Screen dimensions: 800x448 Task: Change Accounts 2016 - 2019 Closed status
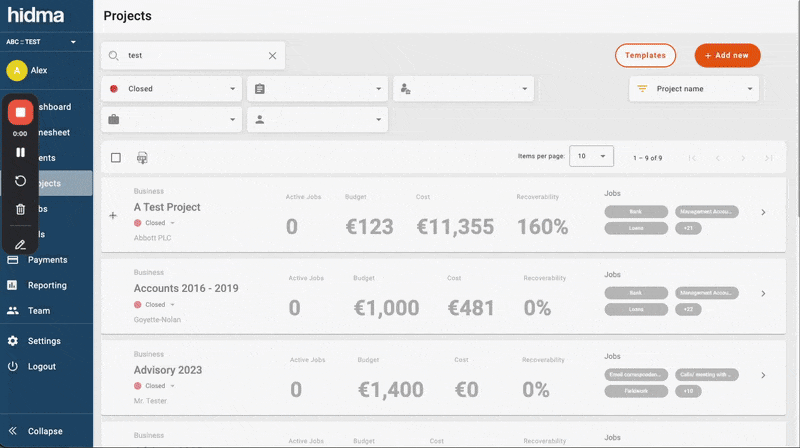pyautogui.click(x=155, y=305)
